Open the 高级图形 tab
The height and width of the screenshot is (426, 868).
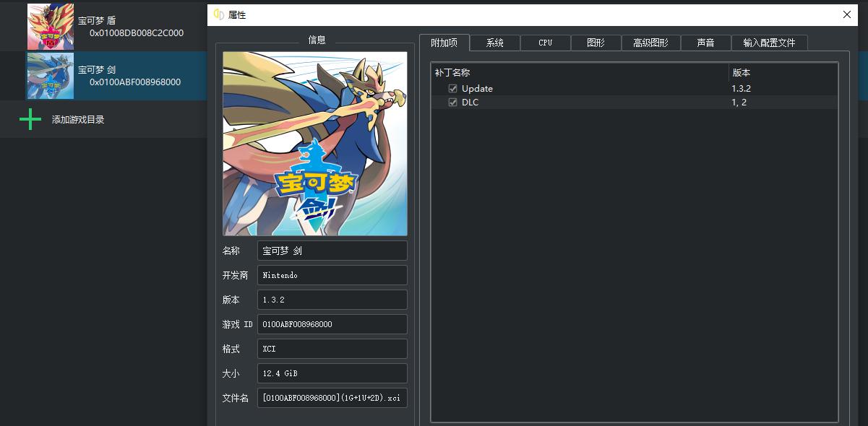click(x=651, y=43)
